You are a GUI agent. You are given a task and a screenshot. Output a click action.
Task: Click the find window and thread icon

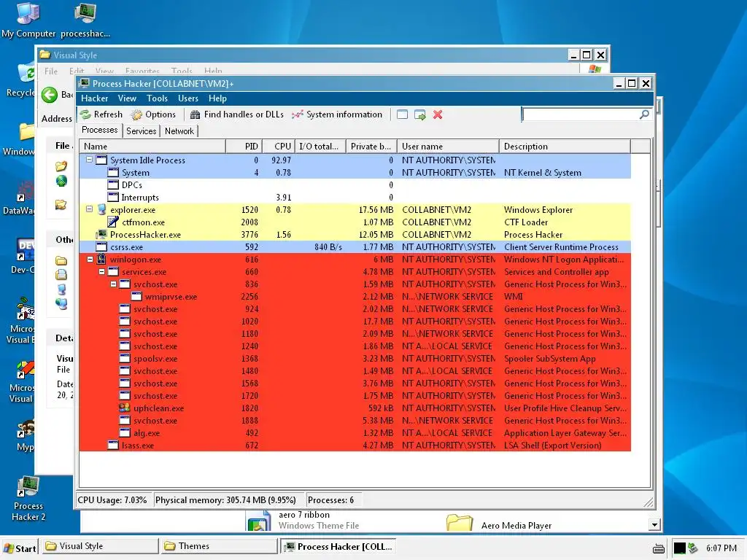tap(420, 114)
